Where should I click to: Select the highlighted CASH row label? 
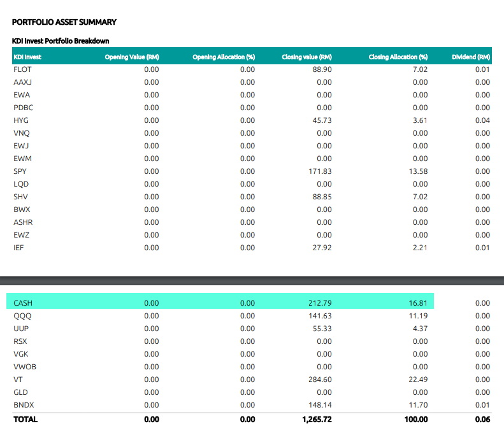pos(23,303)
